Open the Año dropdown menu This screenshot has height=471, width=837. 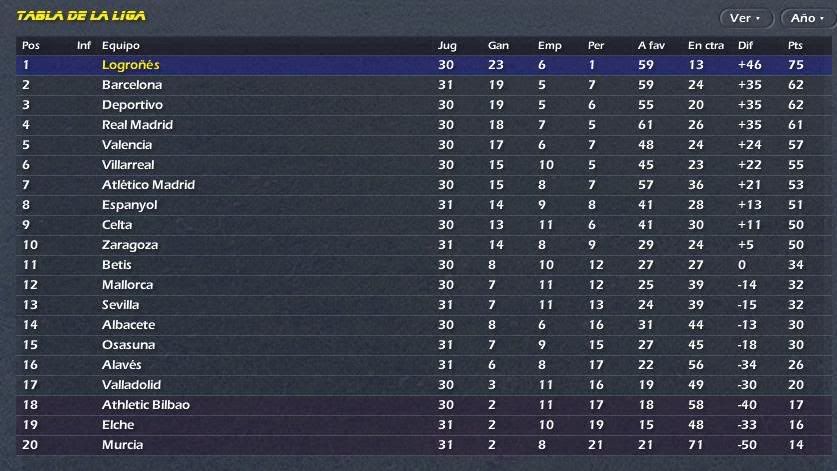pyautogui.click(x=808, y=18)
